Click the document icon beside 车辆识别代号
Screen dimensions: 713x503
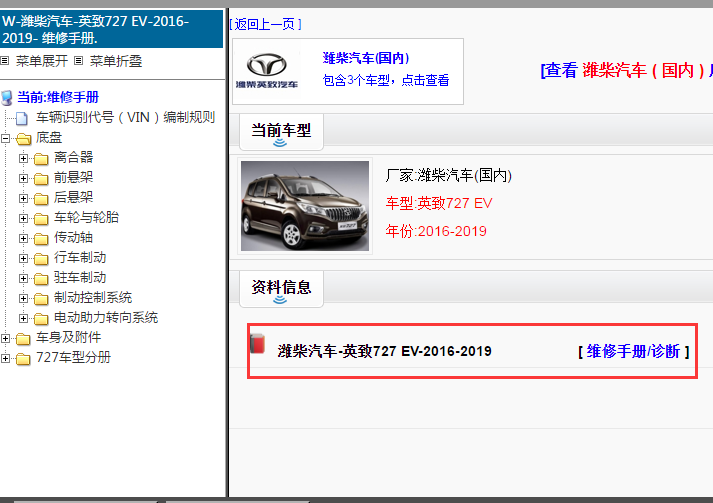point(21,118)
